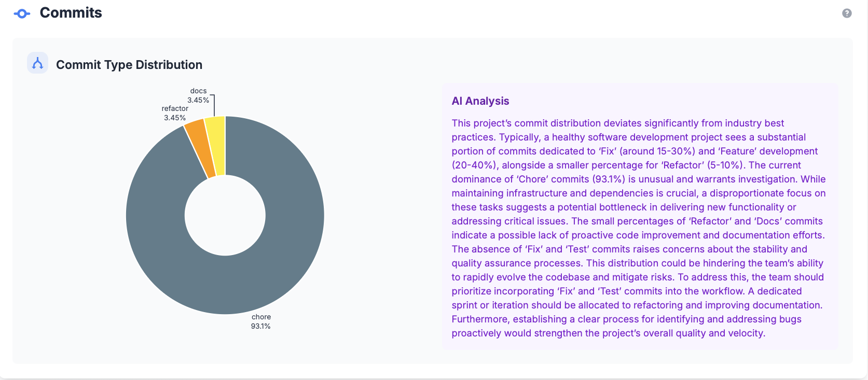This screenshot has height=380, width=868.
Task: Click the AI Analysis heading
Action: point(480,101)
